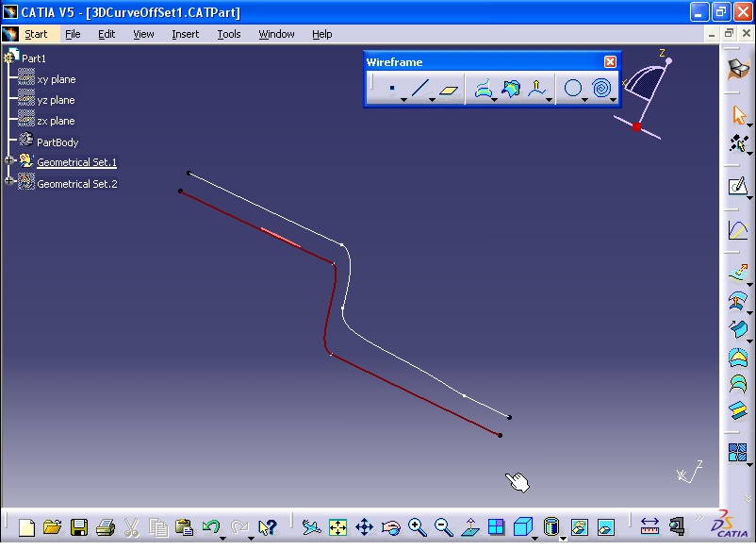Select Geometrical Set.1 in the tree
Viewport: 756px width, 550px height.
pyautogui.click(x=76, y=162)
